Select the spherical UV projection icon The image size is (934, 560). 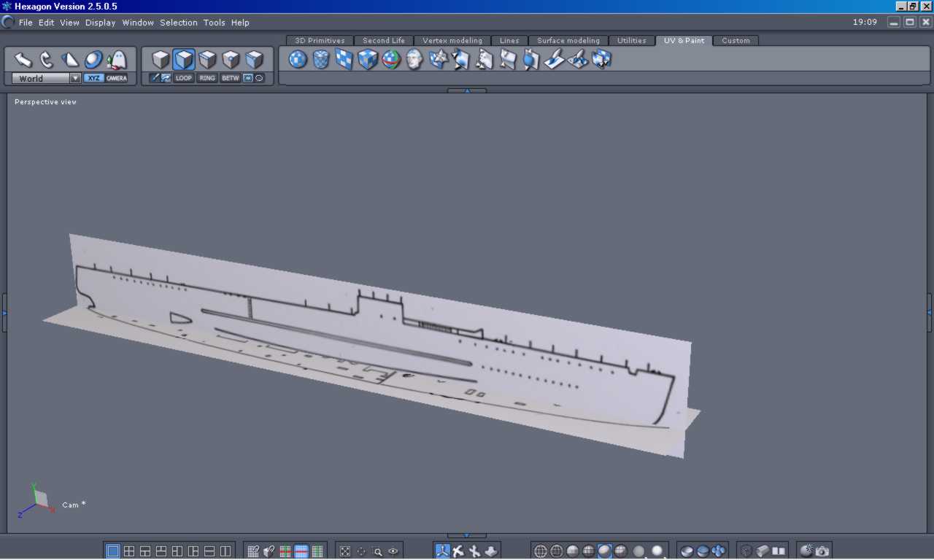coord(298,60)
